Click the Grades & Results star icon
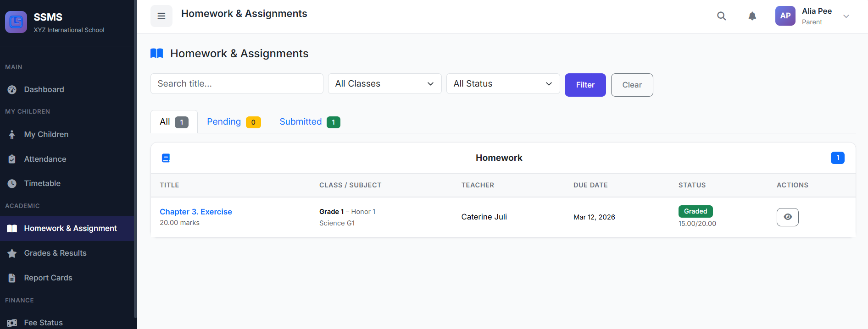The width and height of the screenshot is (868, 329). point(12,253)
